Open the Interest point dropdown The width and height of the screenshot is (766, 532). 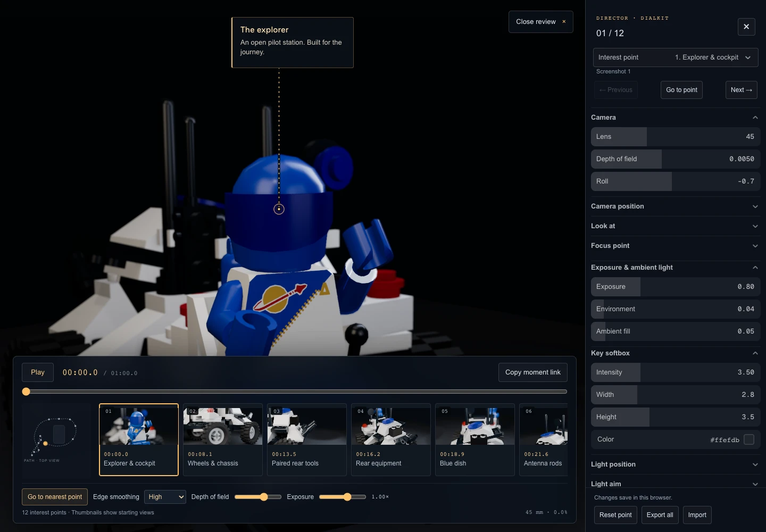(x=676, y=57)
